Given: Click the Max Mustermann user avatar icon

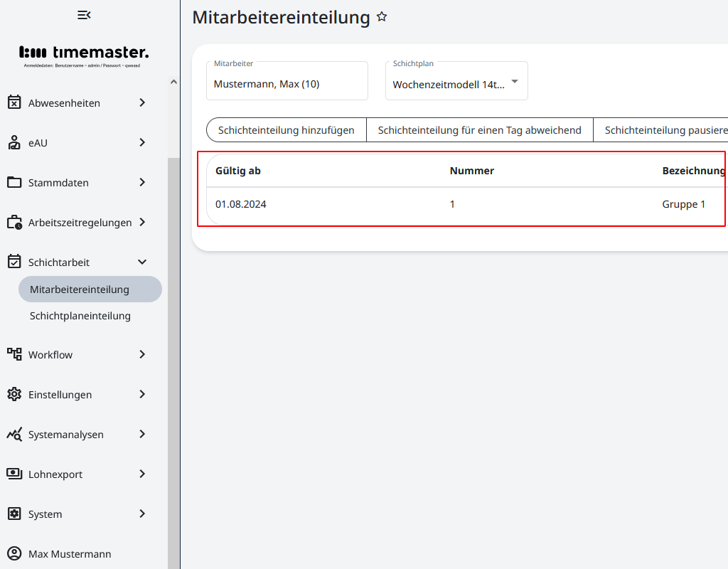Looking at the screenshot, I should point(14,553).
